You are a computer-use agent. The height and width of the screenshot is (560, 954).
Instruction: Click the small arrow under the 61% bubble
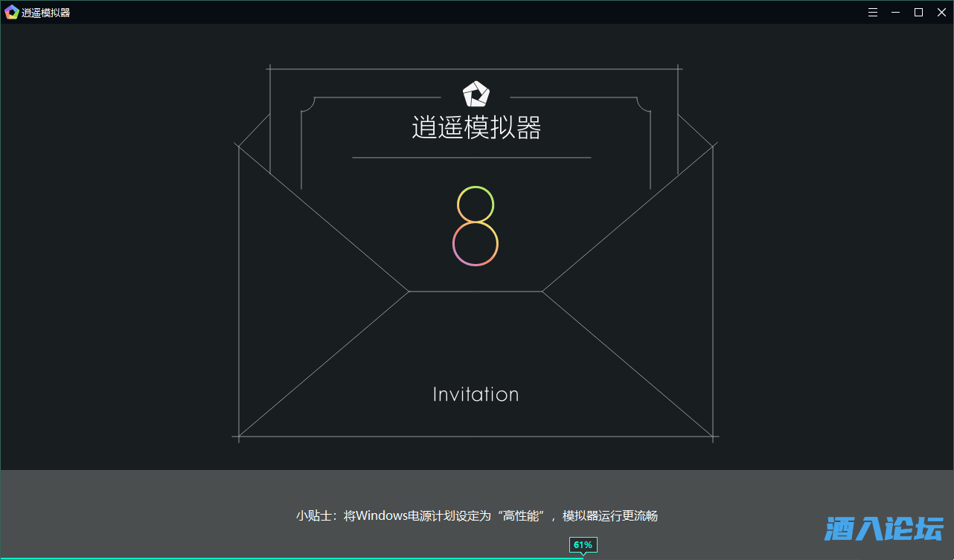point(583,553)
